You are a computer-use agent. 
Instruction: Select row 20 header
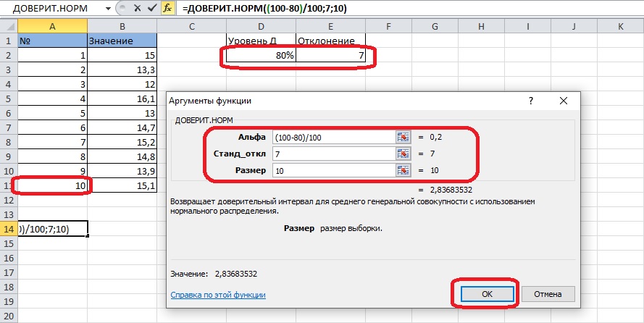click(x=9, y=316)
